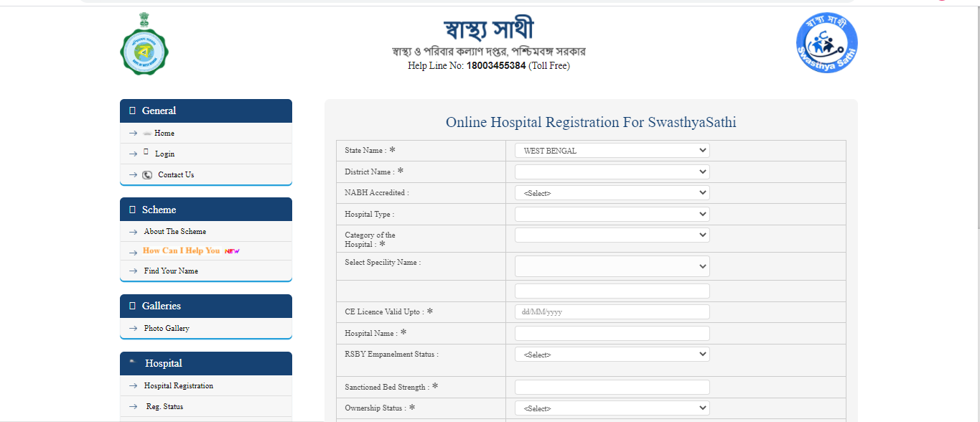Open the State Name dropdown showing WEST BENGAL
This screenshot has width=980, height=422.
pos(612,151)
